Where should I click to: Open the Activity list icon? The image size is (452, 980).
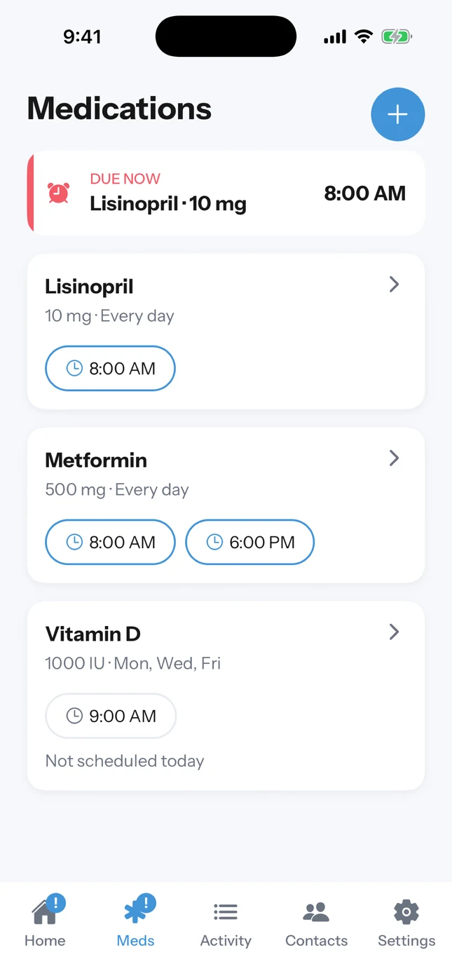226,911
